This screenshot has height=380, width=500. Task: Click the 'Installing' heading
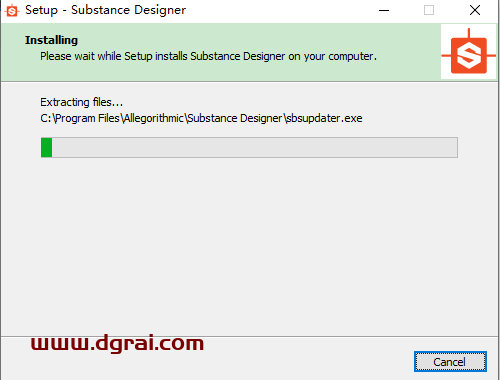pyautogui.click(x=51, y=40)
